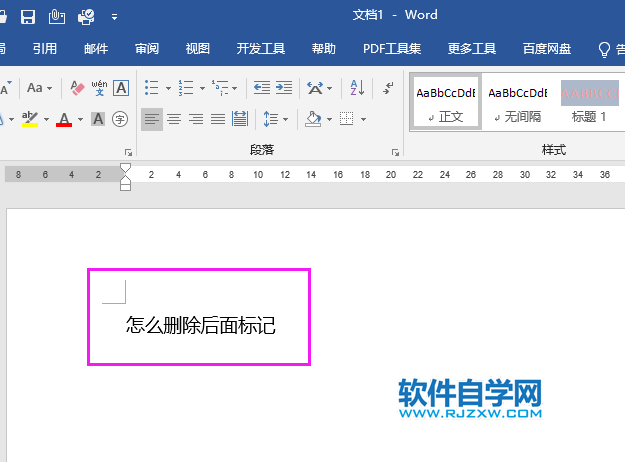Switch to the 开发工具 tab
The image size is (625, 462).
click(x=260, y=48)
